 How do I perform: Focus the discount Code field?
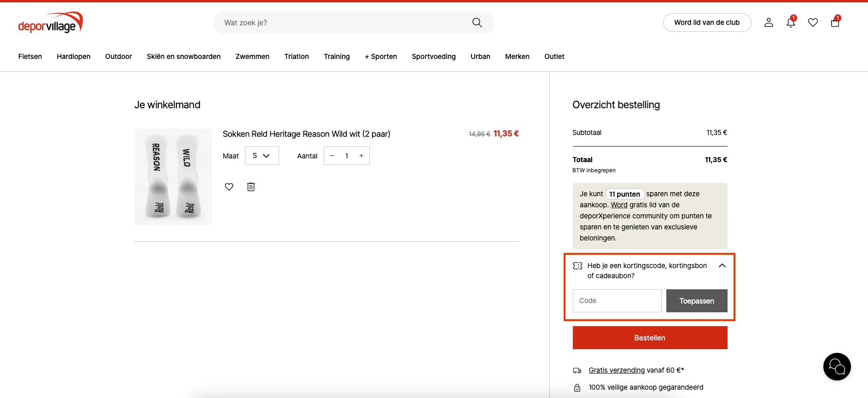(x=617, y=301)
